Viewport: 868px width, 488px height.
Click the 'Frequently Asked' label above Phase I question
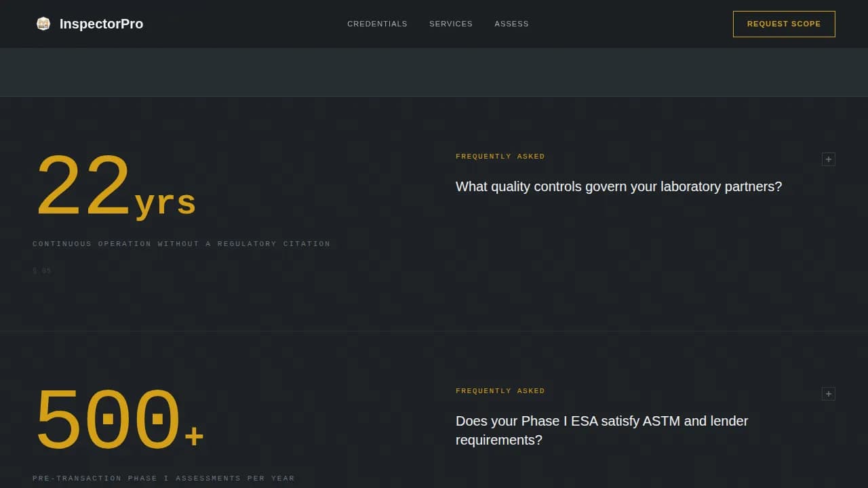500,391
